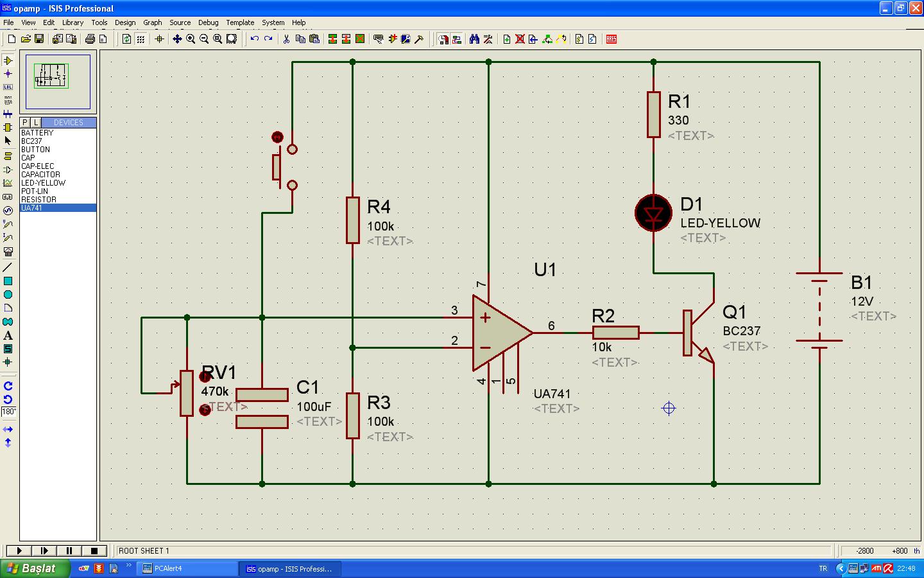Screen dimensions: 924x578
Task: Open an existing design file
Action: [26, 39]
